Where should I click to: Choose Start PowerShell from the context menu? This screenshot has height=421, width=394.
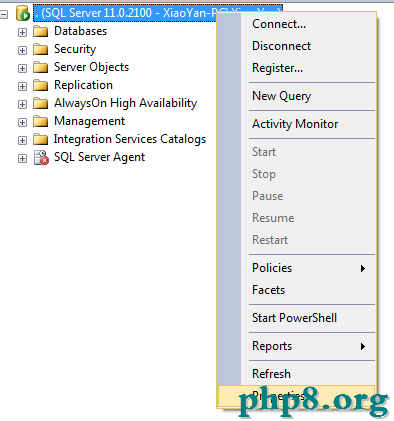click(297, 318)
